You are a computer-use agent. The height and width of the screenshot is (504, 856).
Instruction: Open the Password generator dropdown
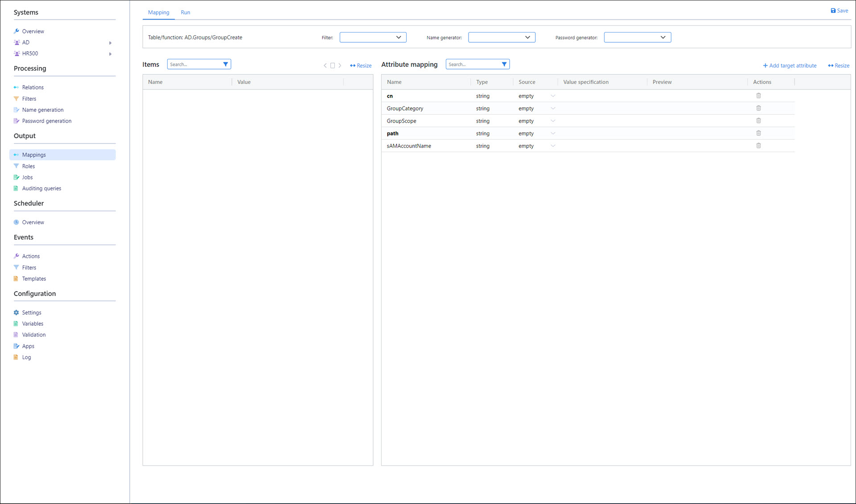637,37
